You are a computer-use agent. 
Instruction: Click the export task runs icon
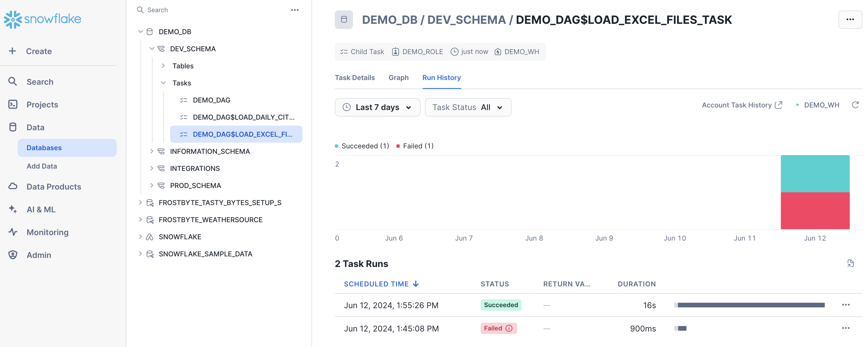(x=850, y=263)
